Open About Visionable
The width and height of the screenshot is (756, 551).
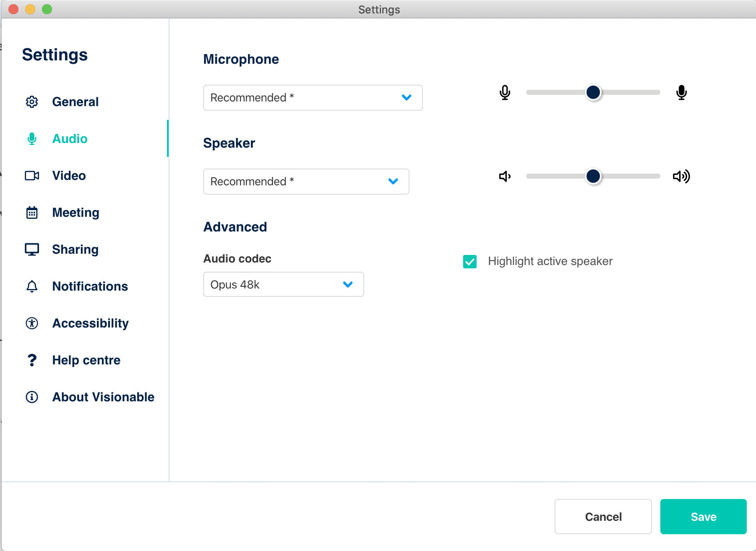[103, 397]
